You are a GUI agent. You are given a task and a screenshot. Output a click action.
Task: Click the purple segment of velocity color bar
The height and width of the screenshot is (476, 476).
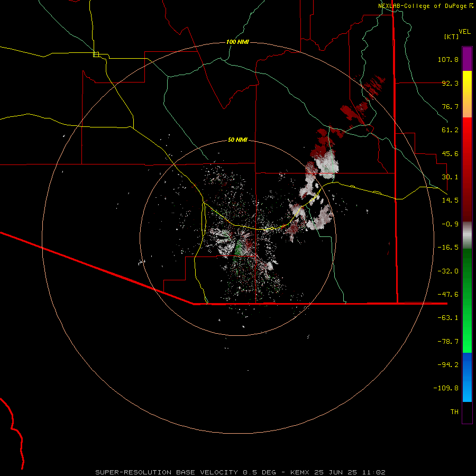point(467,59)
